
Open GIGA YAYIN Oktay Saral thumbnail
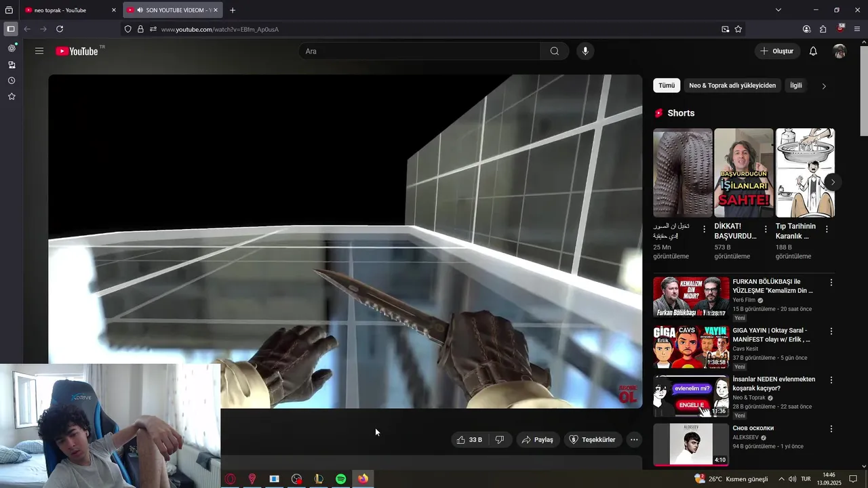691,346
